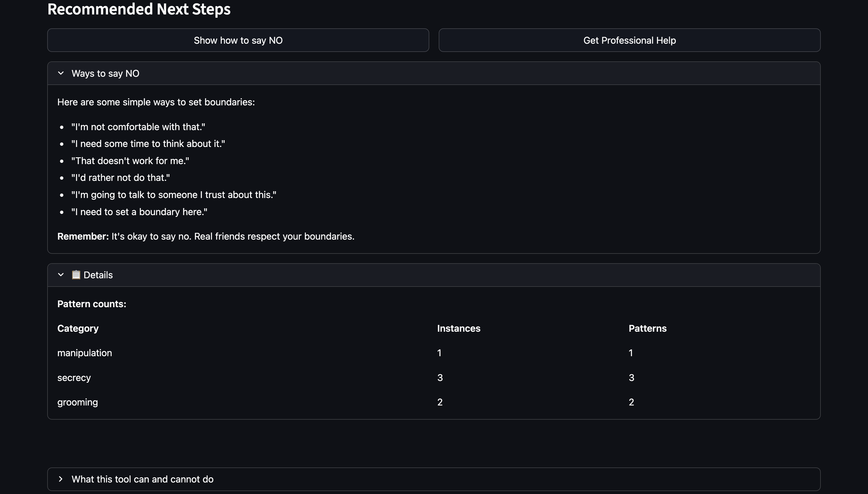868x494 pixels.
Task: Select the manipulation table row
Action: [84, 353]
